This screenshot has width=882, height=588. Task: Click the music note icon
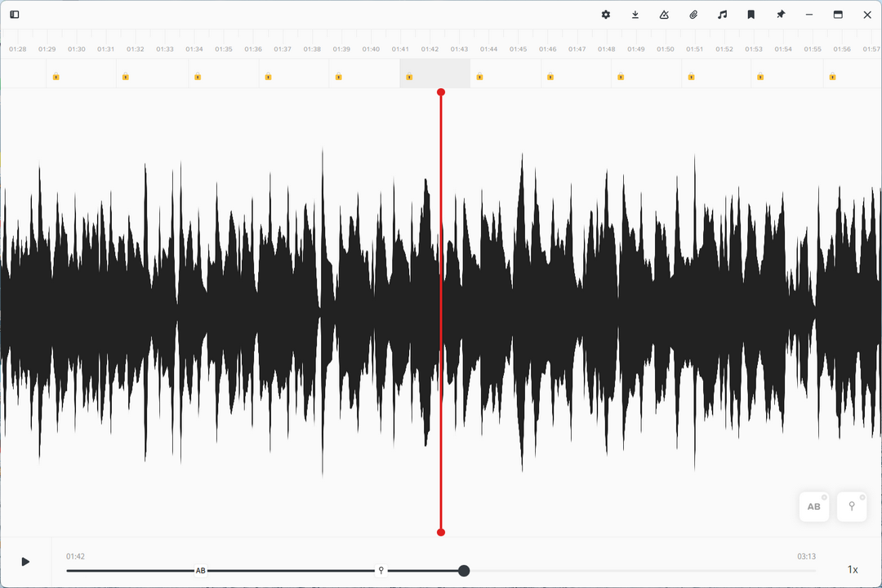pyautogui.click(x=722, y=15)
